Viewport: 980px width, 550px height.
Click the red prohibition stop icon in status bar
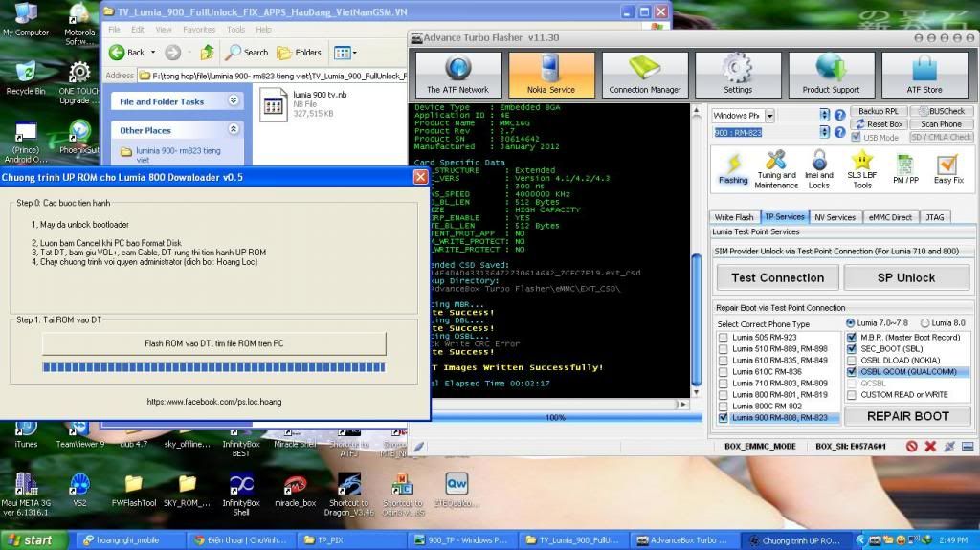(x=912, y=446)
